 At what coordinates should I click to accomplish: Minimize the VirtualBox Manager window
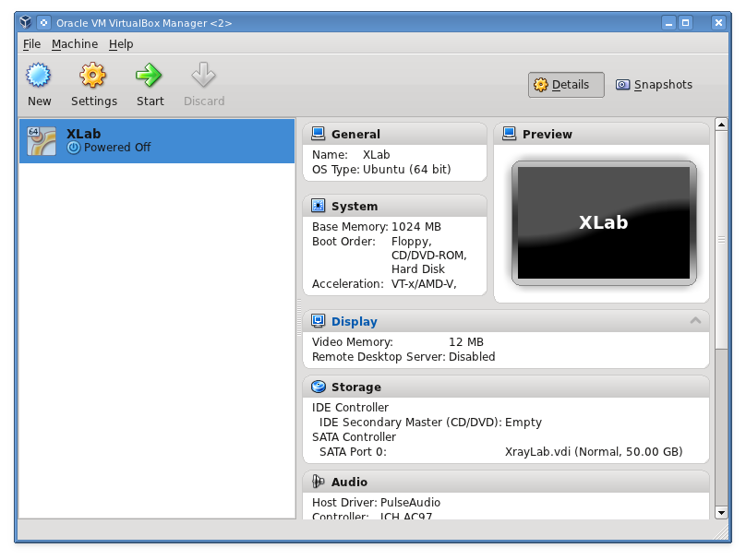(669, 22)
